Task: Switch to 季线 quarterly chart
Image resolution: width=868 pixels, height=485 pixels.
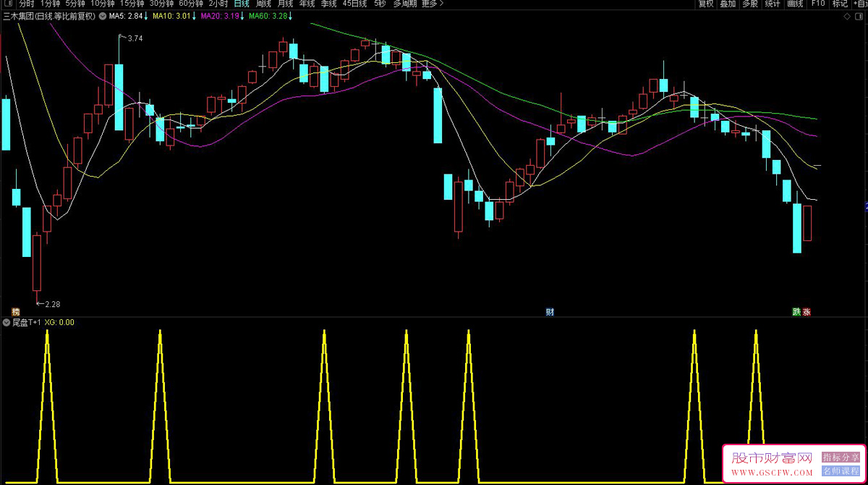Action: click(x=329, y=4)
